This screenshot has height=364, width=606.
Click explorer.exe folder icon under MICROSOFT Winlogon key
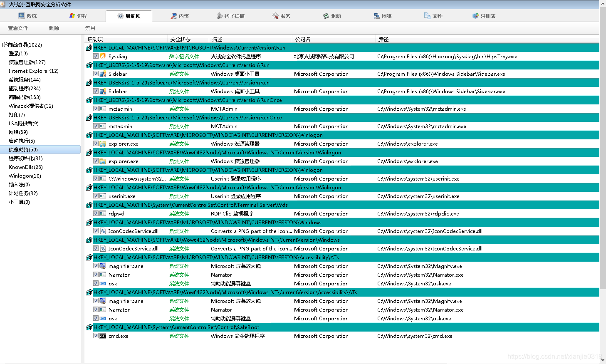[103, 144]
